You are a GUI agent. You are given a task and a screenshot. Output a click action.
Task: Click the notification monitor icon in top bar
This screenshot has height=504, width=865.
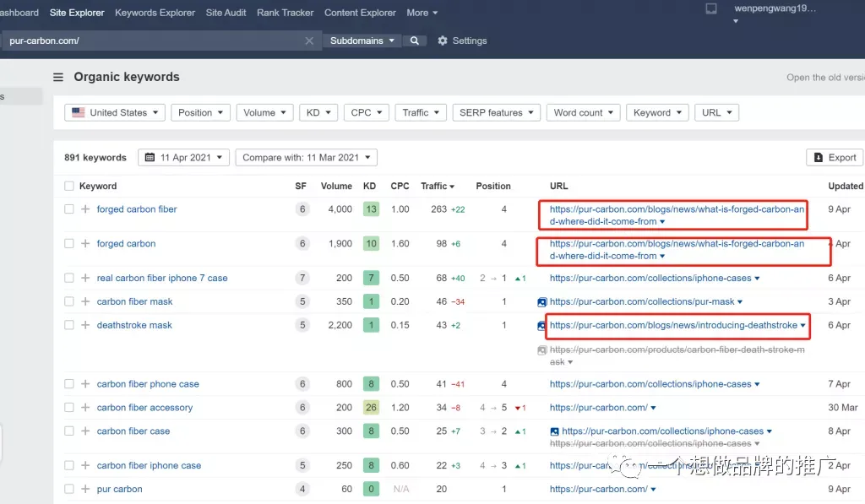point(711,8)
